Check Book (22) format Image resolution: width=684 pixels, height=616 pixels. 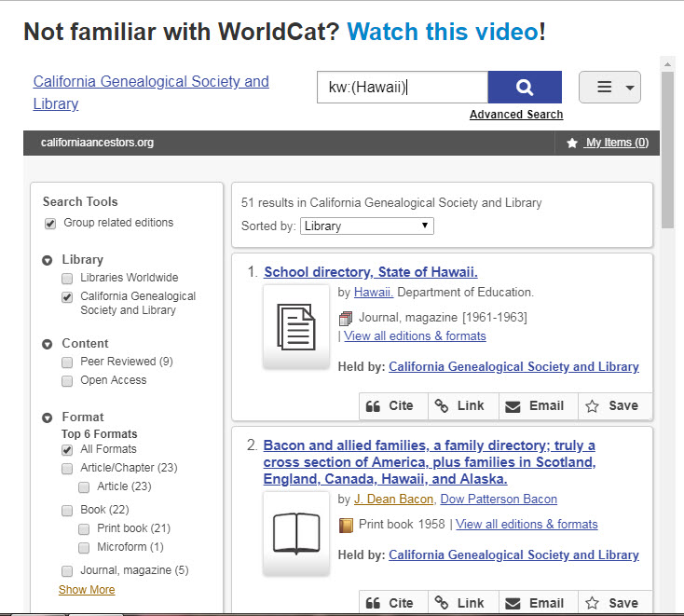67,511
